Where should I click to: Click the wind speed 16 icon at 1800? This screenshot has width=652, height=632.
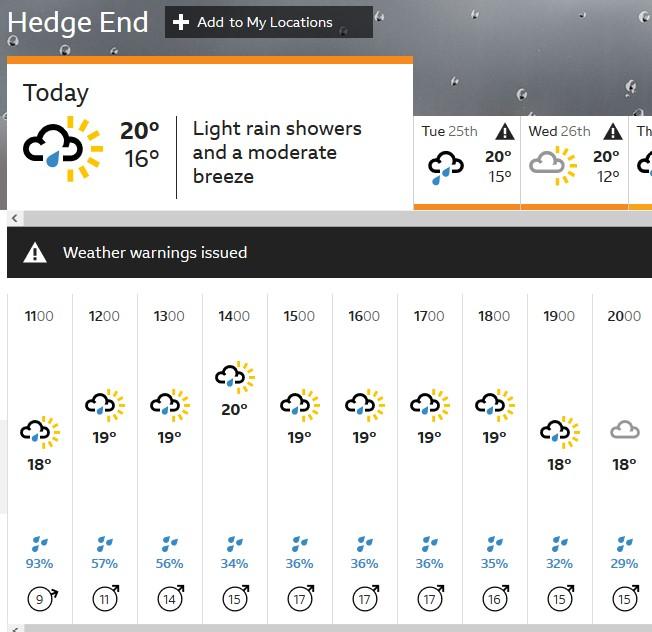pos(495,598)
